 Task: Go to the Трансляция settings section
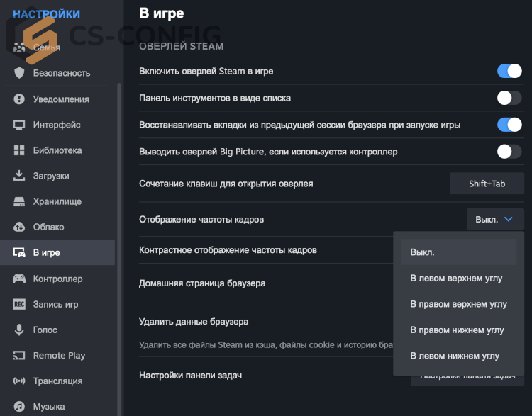coord(57,381)
